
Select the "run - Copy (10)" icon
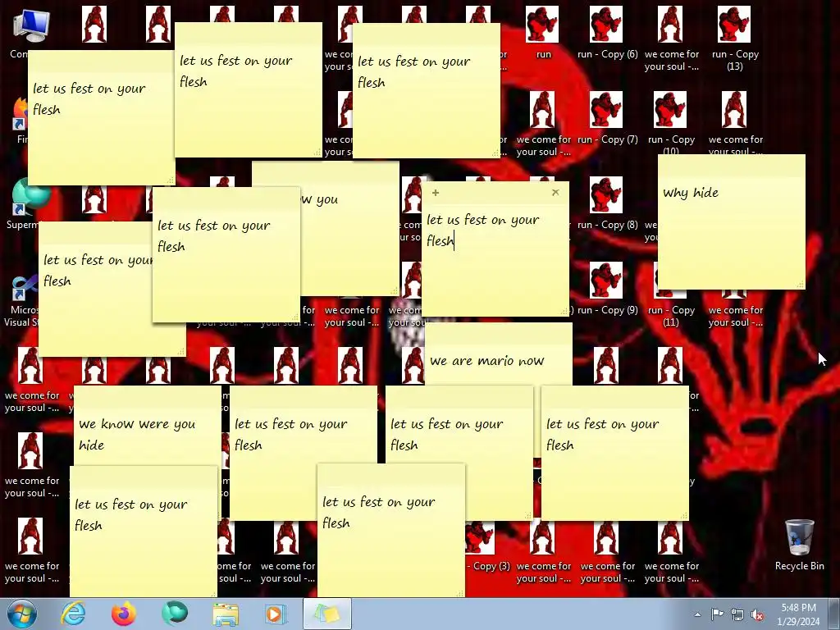(x=671, y=122)
